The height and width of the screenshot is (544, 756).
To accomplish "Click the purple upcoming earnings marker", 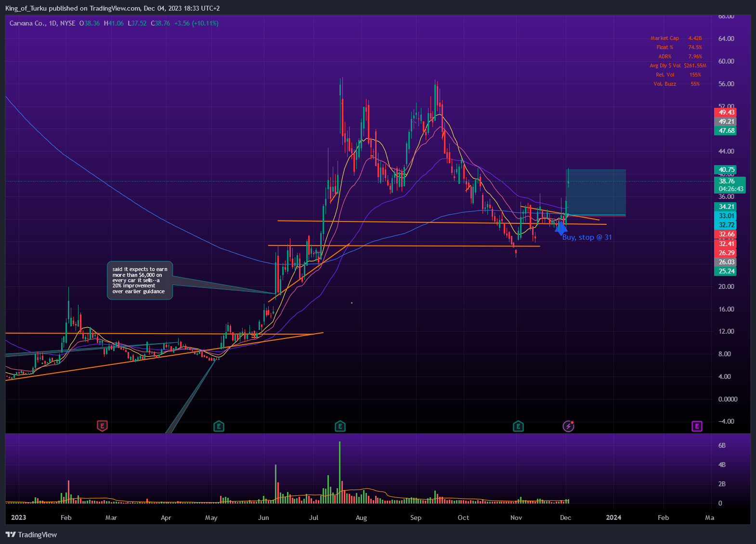I will coord(697,426).
